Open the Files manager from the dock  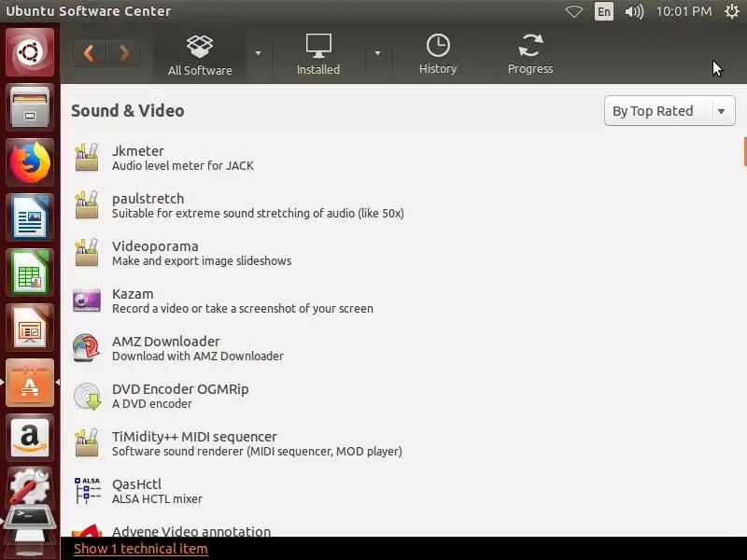point(30,107)
